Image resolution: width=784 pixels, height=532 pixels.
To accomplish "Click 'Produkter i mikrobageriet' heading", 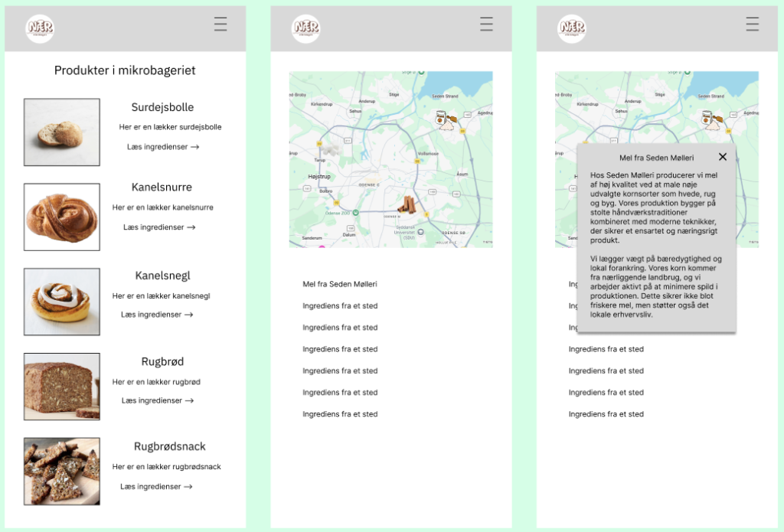I will pos(125,70).
